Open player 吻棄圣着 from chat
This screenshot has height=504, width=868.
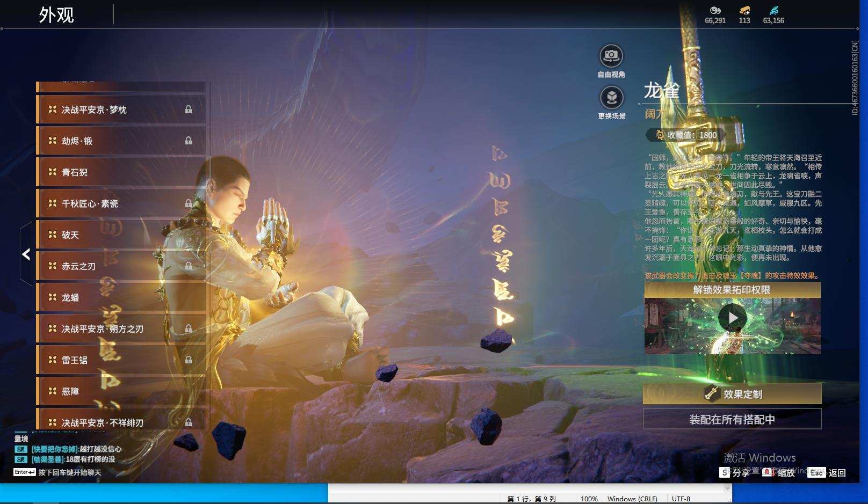(48, 459)
